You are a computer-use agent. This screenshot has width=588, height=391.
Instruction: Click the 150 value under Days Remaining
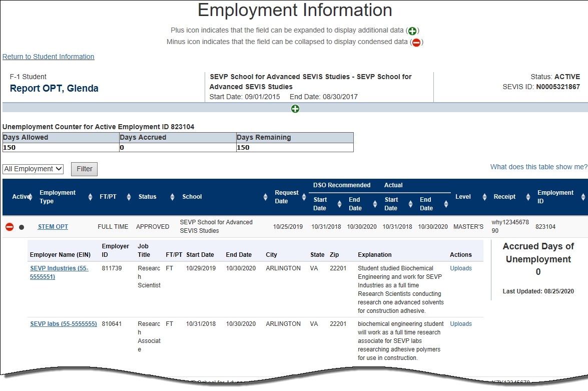pos(243,148)
